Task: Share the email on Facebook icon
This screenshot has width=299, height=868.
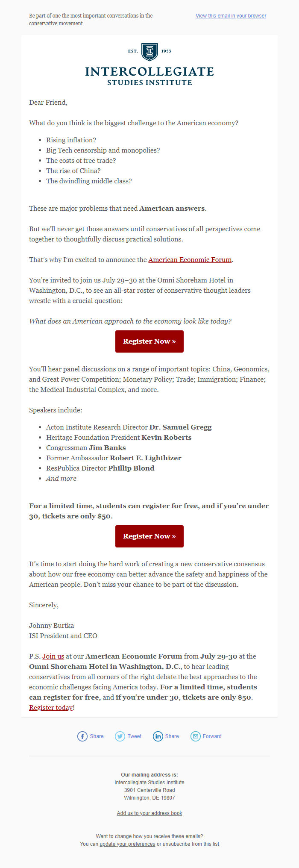Action: (82, 736)
